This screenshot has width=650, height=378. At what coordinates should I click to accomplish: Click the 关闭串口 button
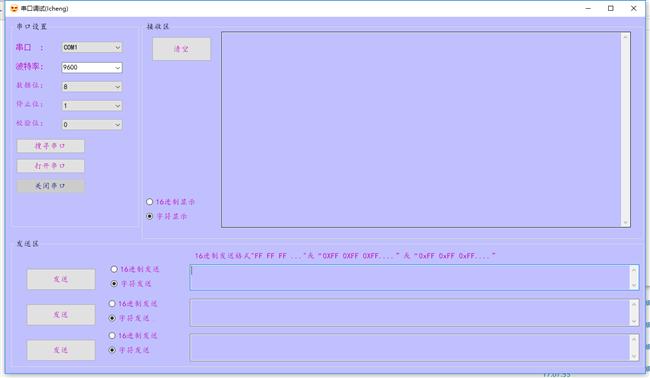(x=51, y=186)
